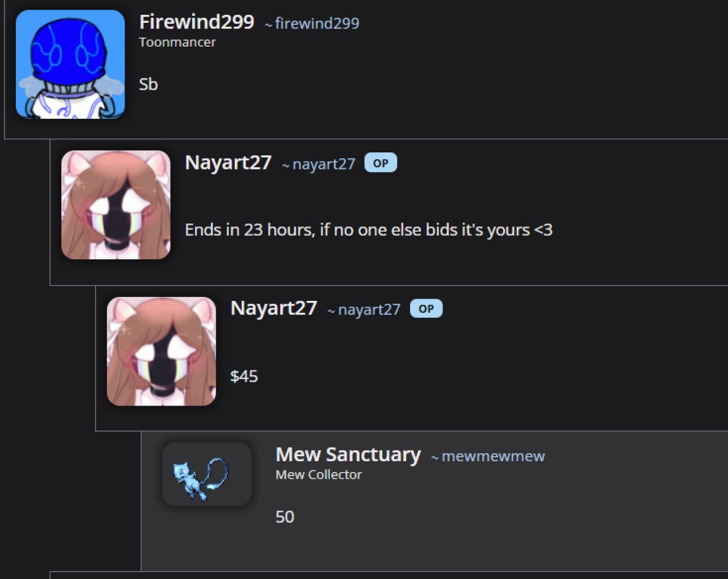
Task: Select the Mew Collector title text
Action: 318,475
